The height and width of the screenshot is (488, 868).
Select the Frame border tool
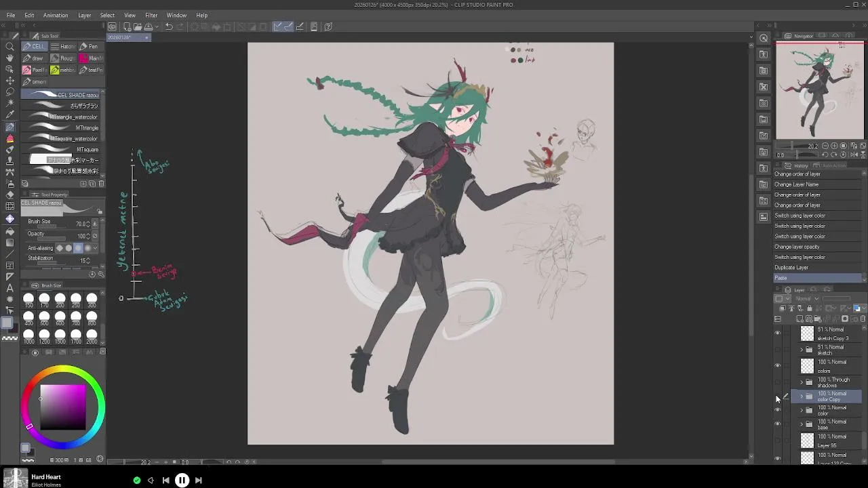(9, 265)
